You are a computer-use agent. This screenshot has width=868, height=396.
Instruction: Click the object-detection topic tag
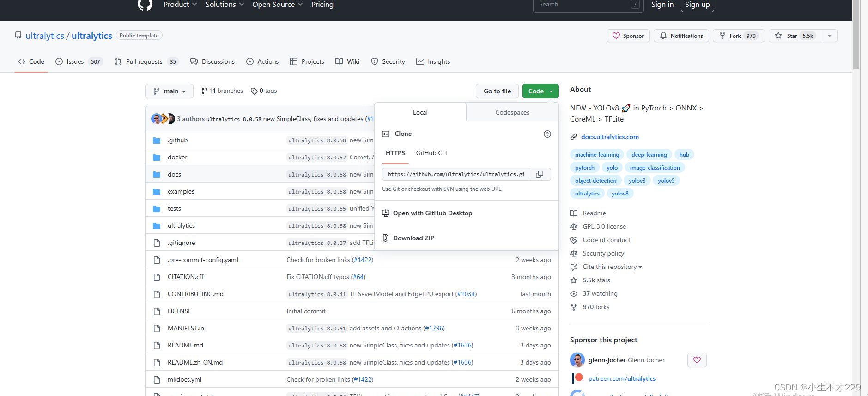[595, 181]
